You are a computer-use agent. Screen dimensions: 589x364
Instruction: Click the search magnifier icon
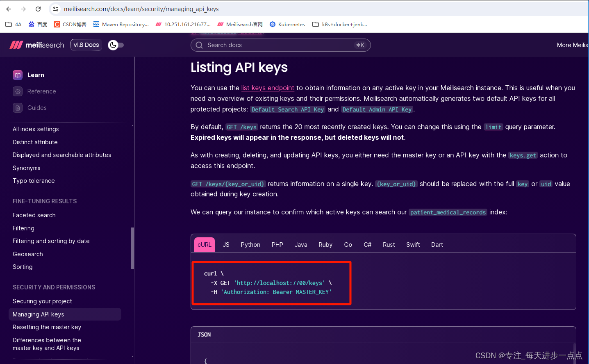pyautogui.click(x=199, y=45)
